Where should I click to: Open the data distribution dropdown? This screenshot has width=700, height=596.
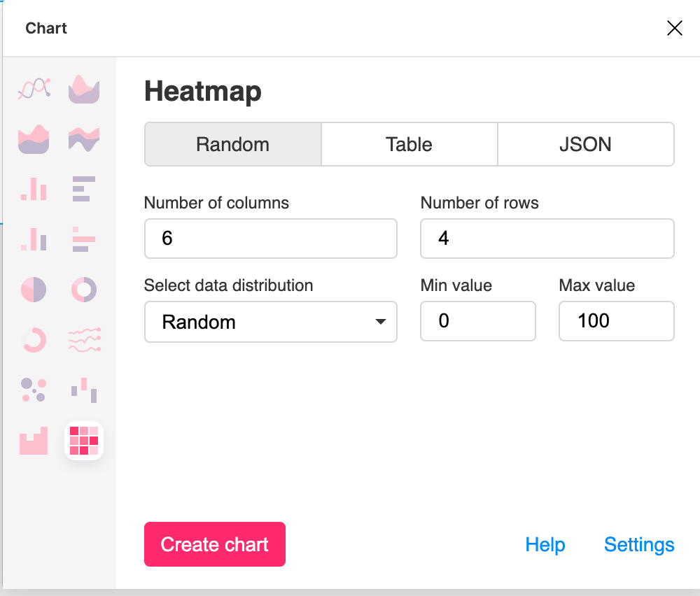click(270, 322)
